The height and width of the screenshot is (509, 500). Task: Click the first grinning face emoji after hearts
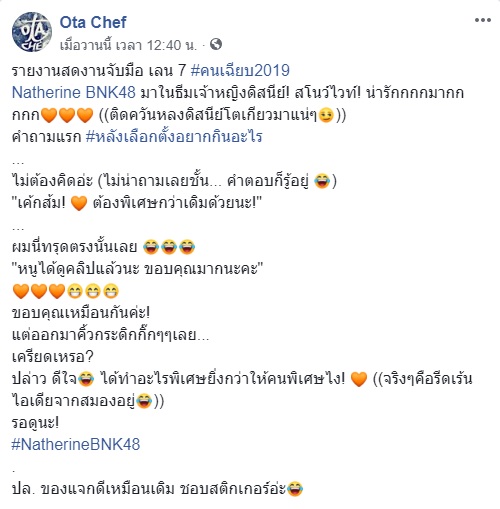75,291
